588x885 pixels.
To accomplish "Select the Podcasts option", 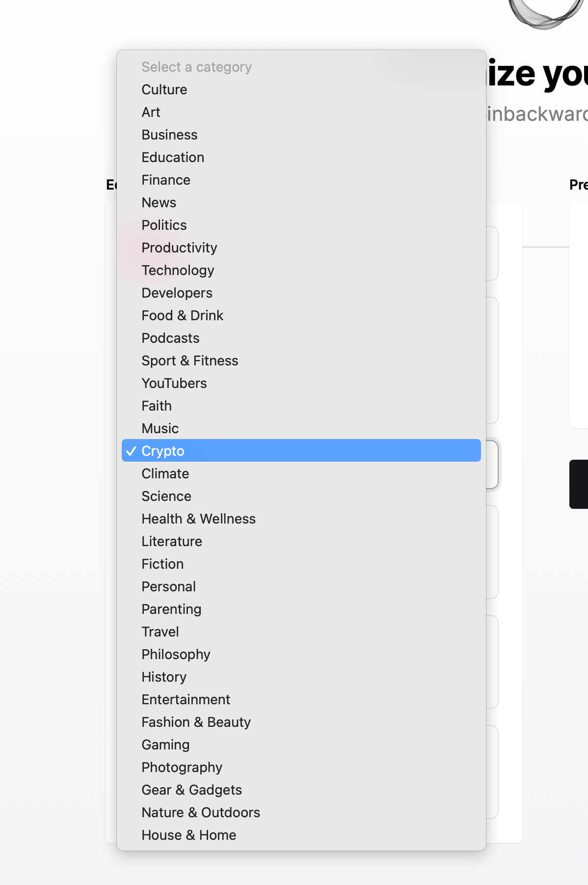I will (x=301, y=338).
